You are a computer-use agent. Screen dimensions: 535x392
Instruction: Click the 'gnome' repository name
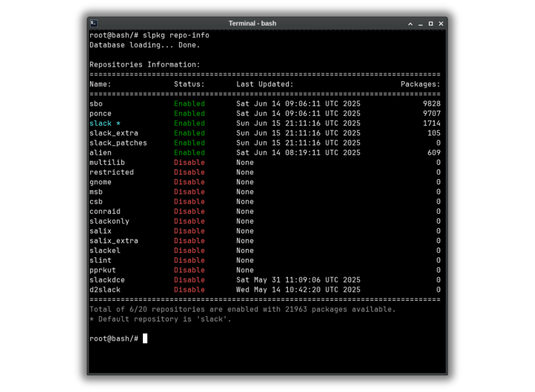(101, 182)
